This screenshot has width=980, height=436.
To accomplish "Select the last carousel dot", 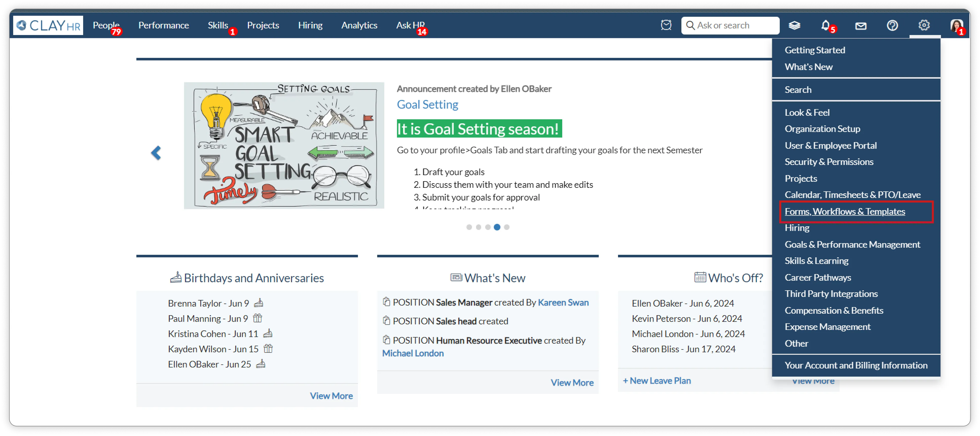I will pyautogui.click(x=507, y=227).
